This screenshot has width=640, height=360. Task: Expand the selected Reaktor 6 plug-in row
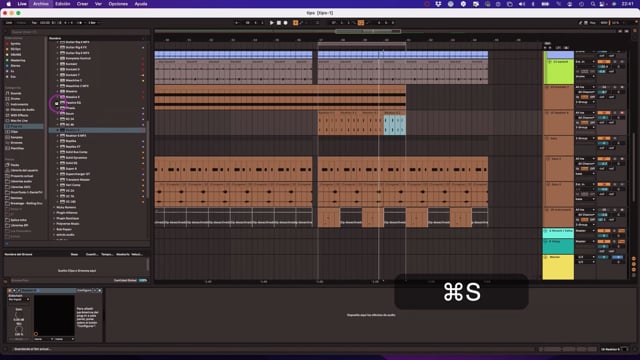pyautogui.click(x=58, y=130)
